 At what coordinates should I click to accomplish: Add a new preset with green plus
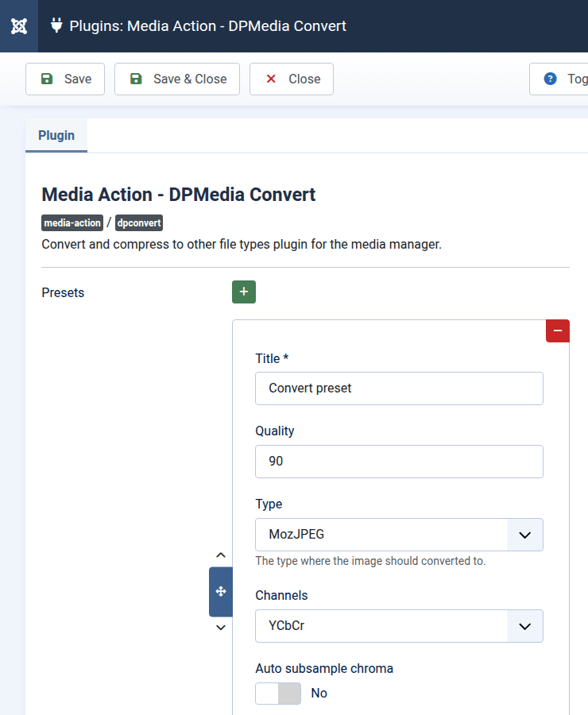click(243, 292)
